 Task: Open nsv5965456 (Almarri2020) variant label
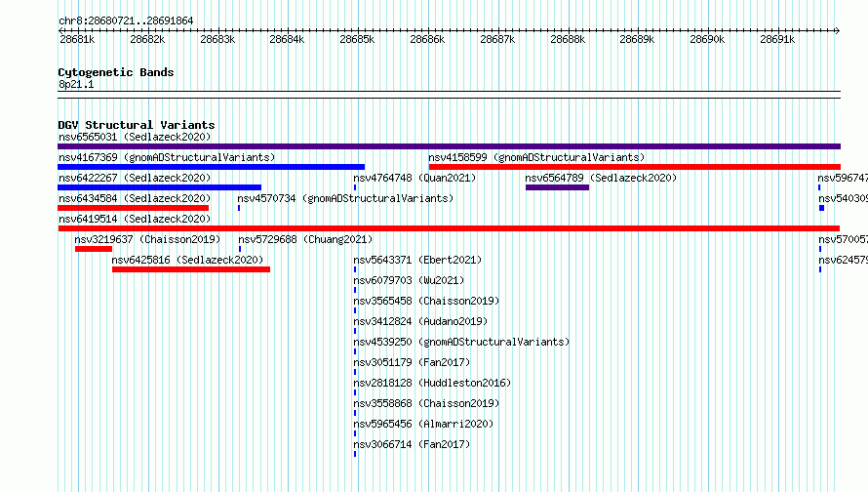[x=423, y=424]
